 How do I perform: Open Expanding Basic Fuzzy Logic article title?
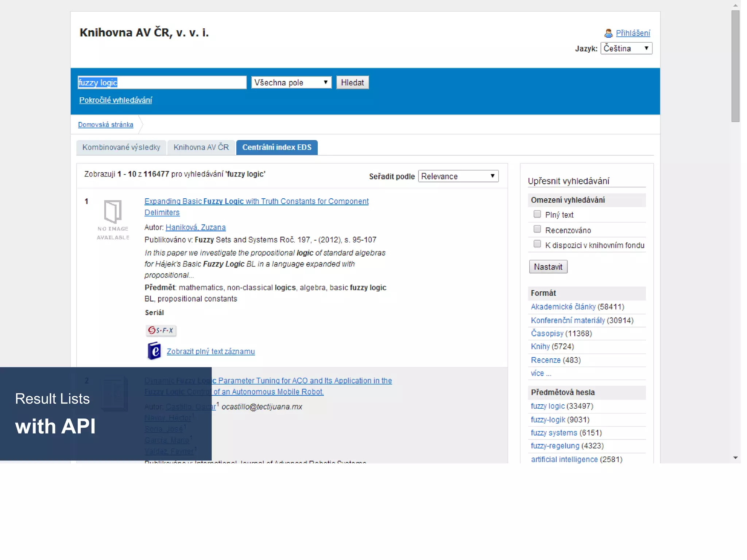[x=256, y=207]
